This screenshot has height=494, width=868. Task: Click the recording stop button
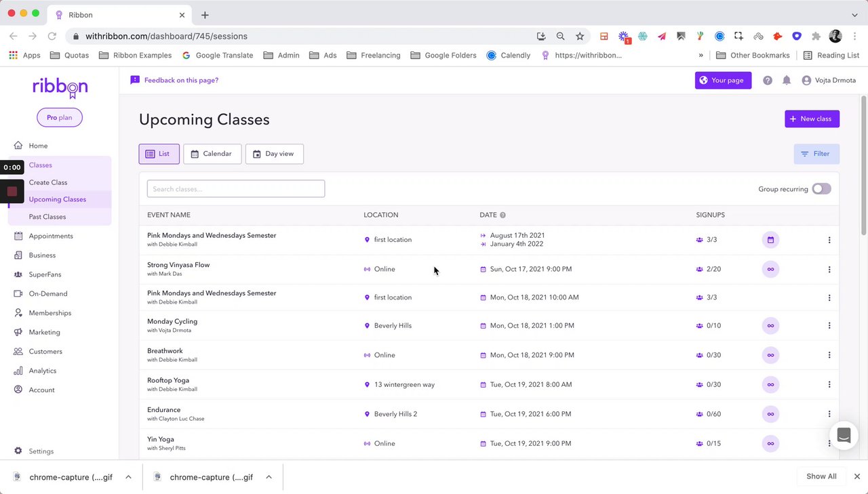(x=12, y=191)
